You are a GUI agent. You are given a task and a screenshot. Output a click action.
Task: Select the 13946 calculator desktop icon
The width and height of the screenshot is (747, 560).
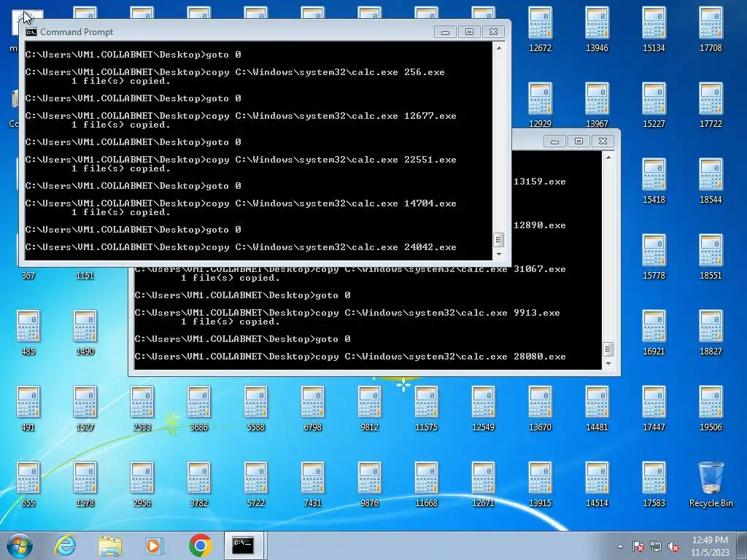(597, 29)
